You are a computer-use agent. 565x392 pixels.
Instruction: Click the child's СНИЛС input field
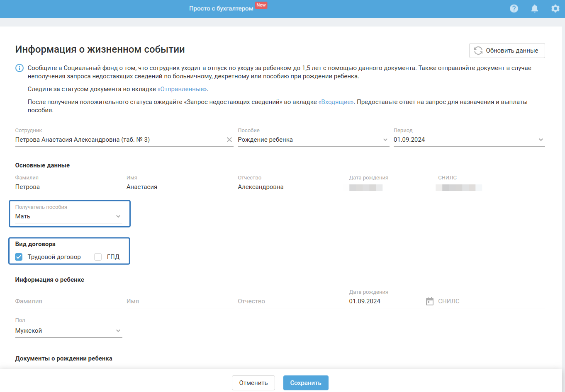[x=491, y=301]
